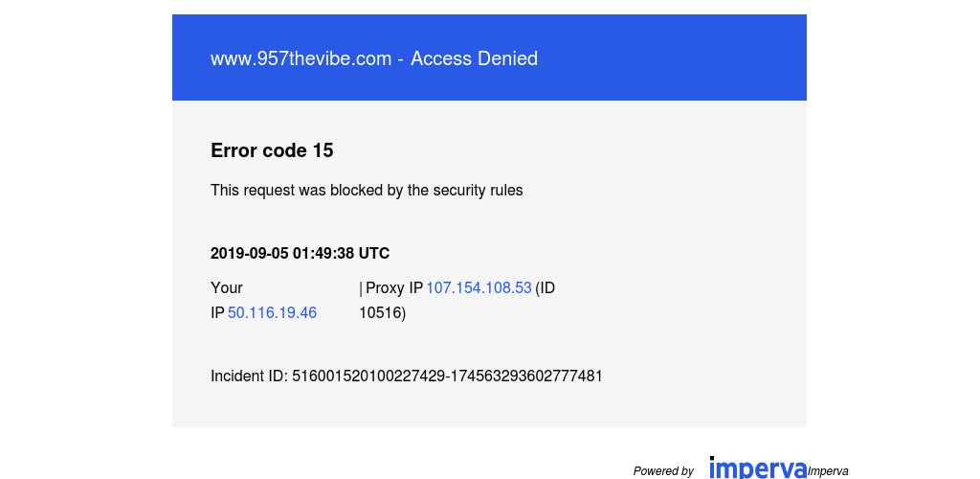The height and width of the screenshot is (479, 980).
Task: Select the Error code 15 heading
Action: 272,150
